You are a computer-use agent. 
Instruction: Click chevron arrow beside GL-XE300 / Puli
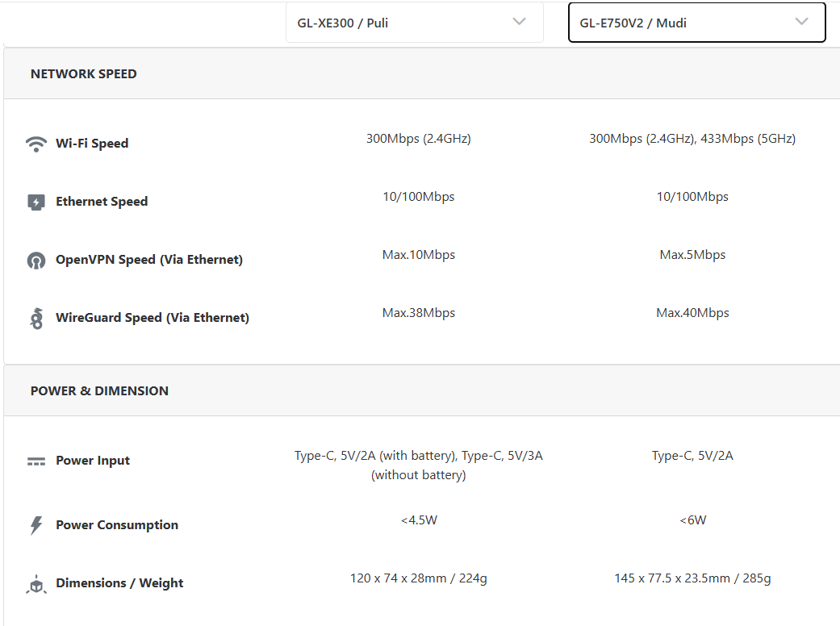pyautogui.click(x=519, y=22)
